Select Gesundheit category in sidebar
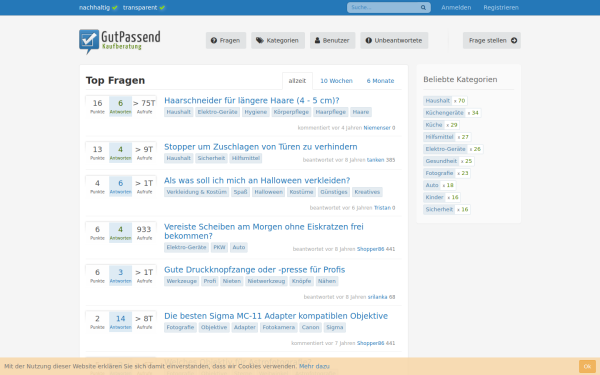Image resolution: width=600 pixels, height=375 pixels. tap(441, 161)
